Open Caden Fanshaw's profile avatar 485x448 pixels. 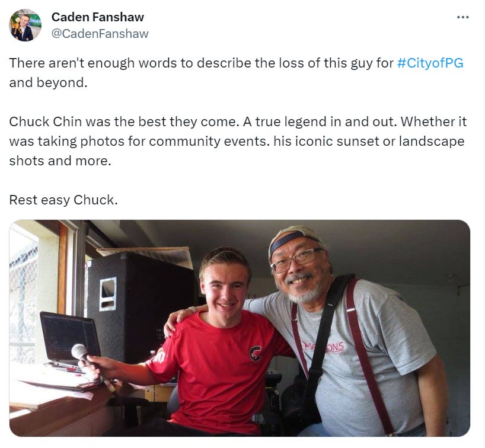coord(25,25)
